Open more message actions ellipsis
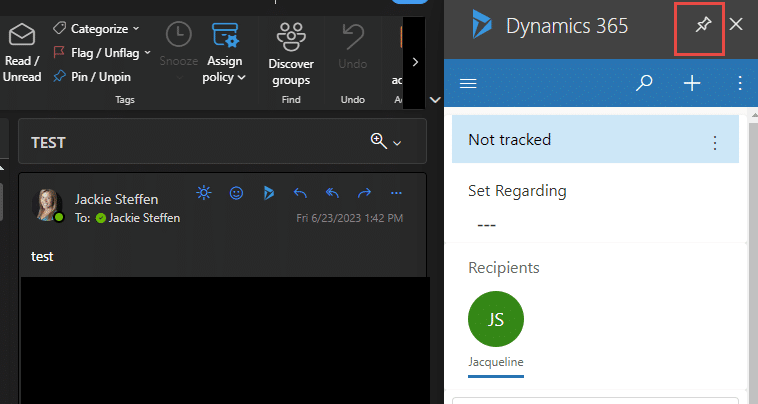The image size is (758, 404). point(396,193)
